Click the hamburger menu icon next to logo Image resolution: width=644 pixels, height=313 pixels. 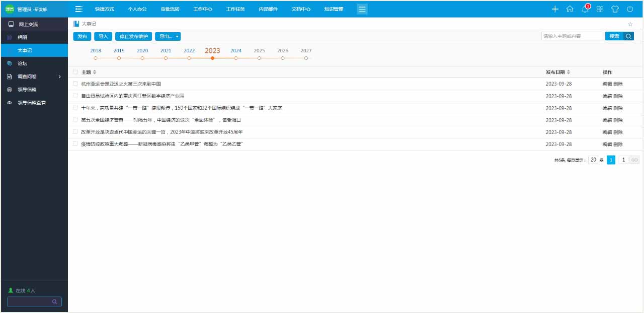tap(78, 9)
